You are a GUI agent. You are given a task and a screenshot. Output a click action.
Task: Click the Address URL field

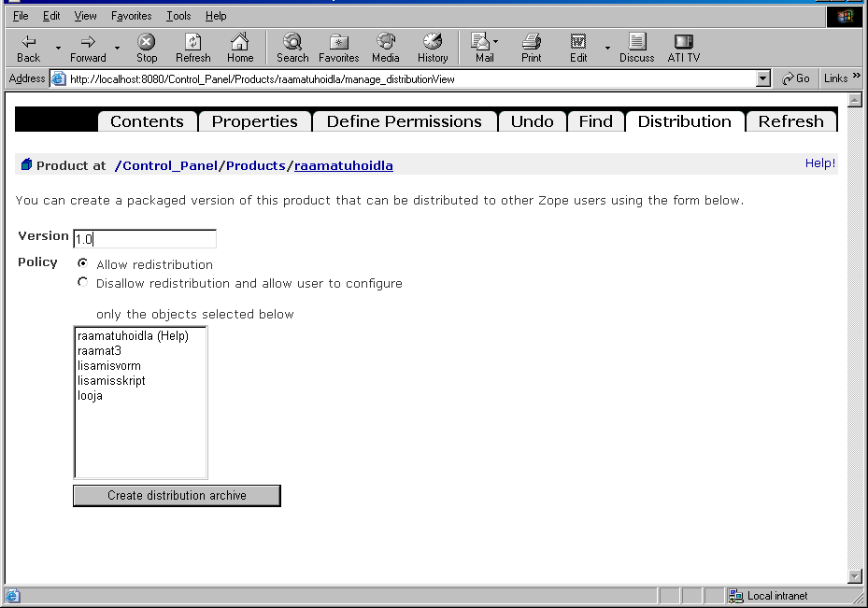411,79
